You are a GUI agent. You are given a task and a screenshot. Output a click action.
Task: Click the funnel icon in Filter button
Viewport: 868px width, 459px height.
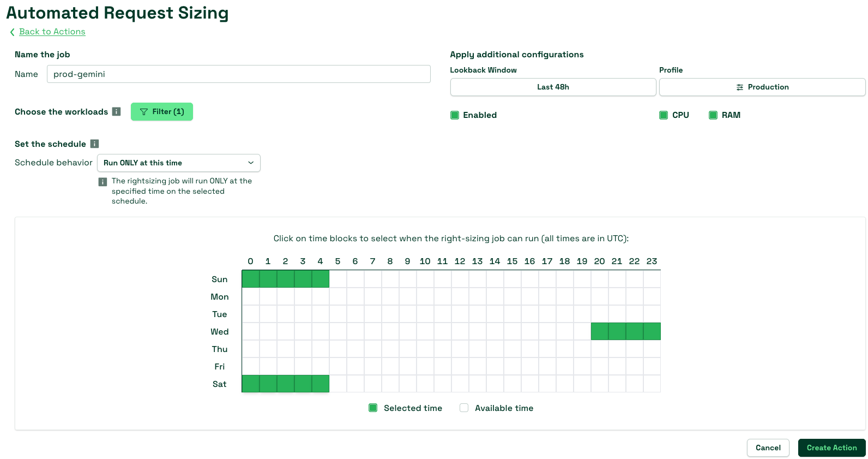click(x=144, y=112)
